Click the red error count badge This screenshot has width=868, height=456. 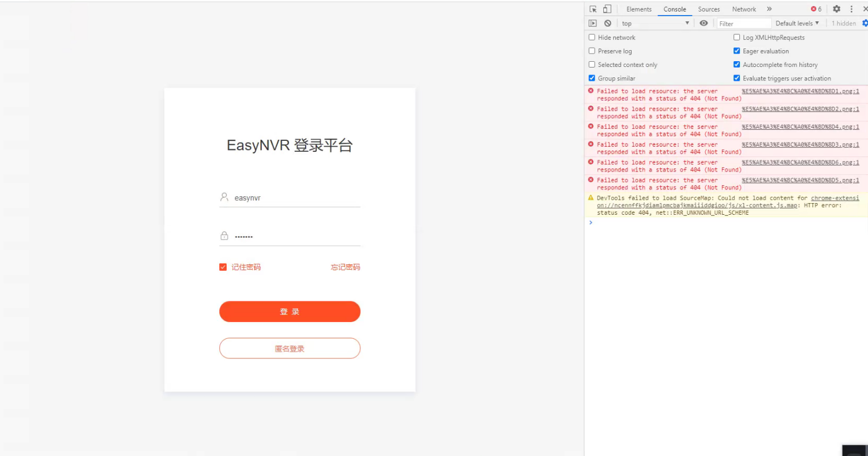tap(816, 9)
